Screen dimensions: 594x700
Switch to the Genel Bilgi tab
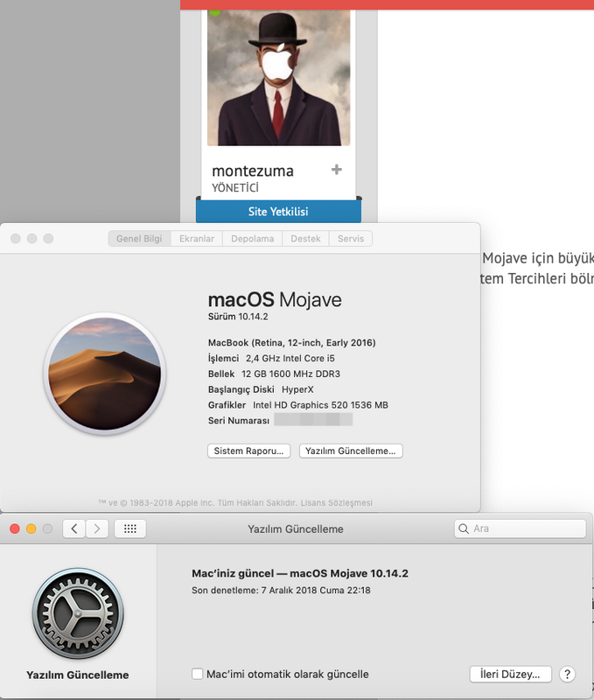pos(139,239)
